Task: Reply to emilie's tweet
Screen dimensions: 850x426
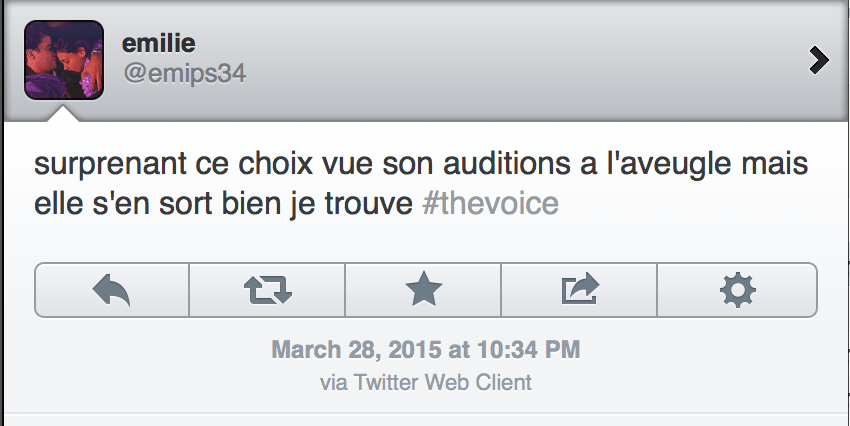Action: (112, 290)
